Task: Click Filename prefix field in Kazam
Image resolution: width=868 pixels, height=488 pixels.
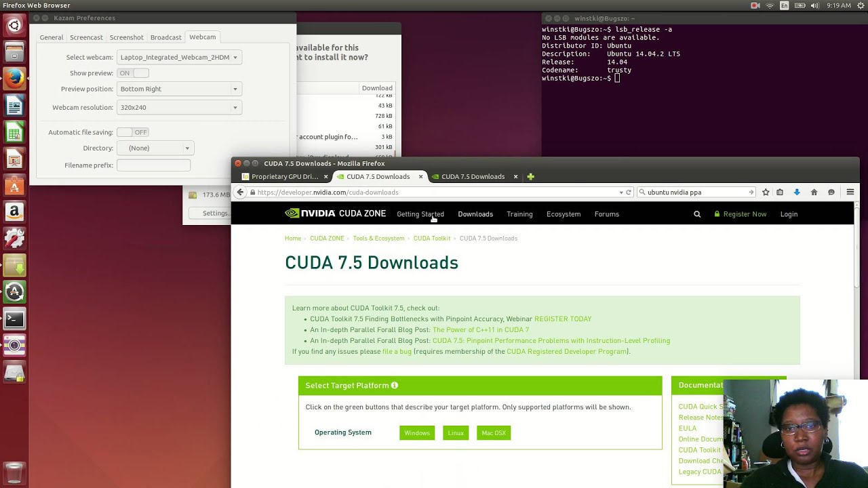Action: (153, 165)
